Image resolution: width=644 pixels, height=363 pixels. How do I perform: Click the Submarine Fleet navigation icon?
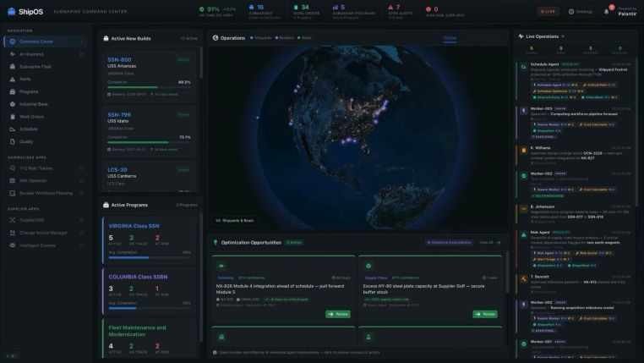(x=10, y=65)
